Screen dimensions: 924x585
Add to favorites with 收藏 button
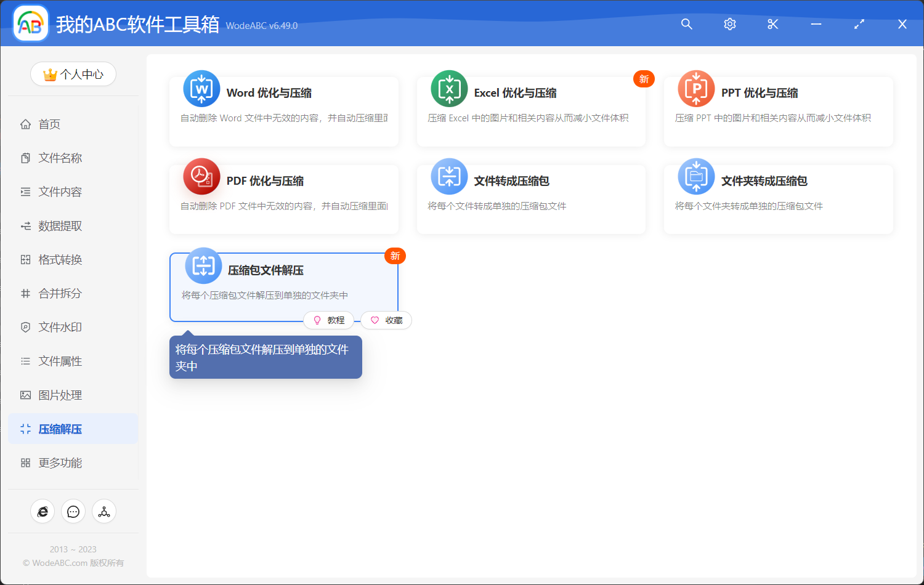[x=386, y=320]
